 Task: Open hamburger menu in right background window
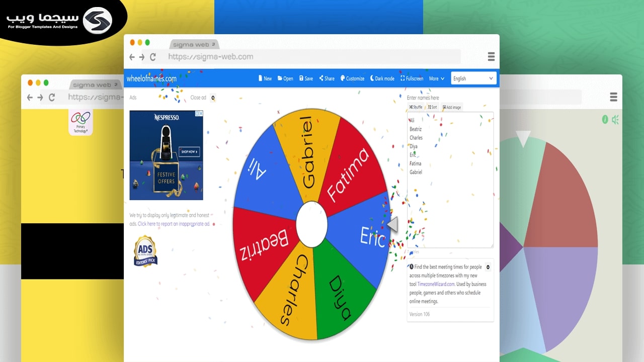pyautogui.click(x=613, y=97)
